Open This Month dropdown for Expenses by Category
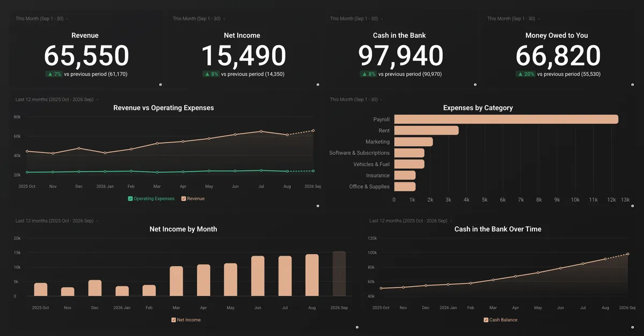 [x=356, y=99]
